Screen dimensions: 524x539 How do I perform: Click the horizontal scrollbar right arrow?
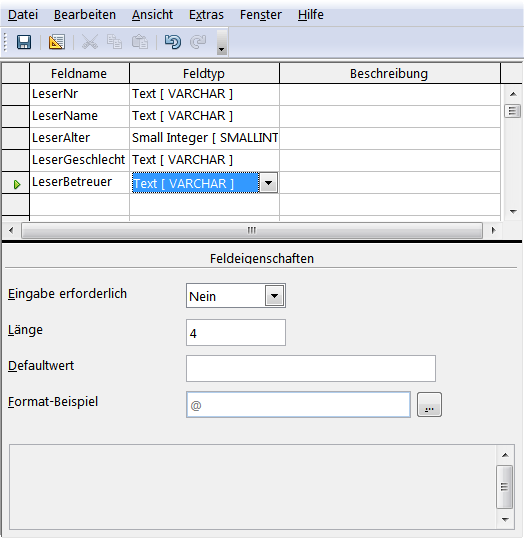[x=494, y=230]
